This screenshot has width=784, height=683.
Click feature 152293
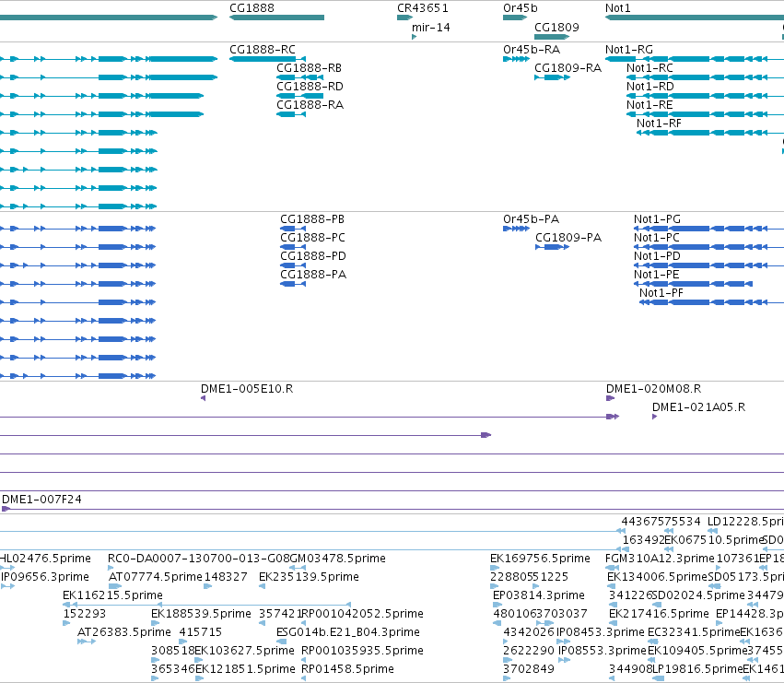click(x=66, y=623)
